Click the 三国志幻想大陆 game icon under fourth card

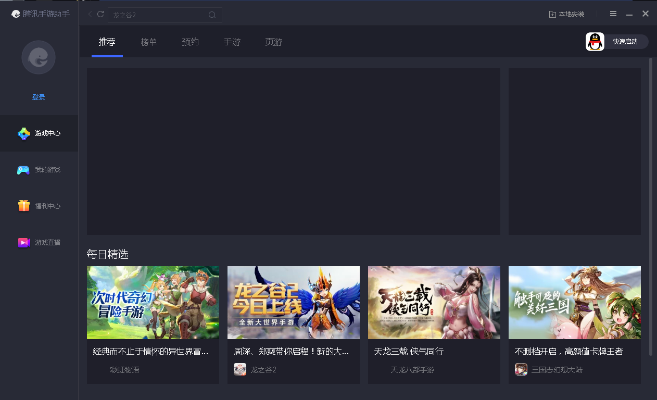point(521,369)
